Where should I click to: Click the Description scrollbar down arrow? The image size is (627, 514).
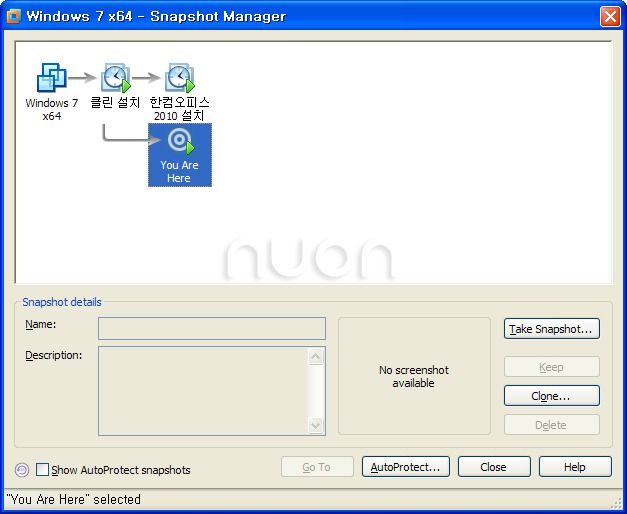[x=315, y=425]
